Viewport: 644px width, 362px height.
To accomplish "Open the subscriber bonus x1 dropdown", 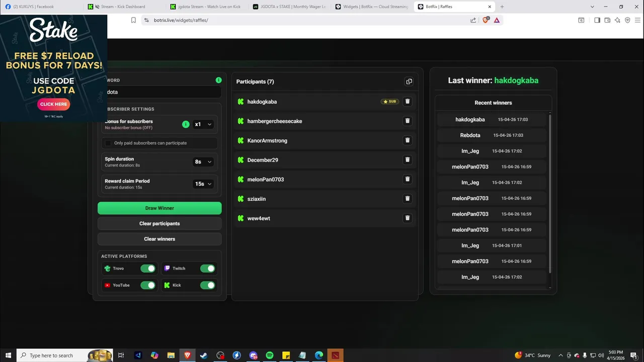I will (x=203, y=124).
